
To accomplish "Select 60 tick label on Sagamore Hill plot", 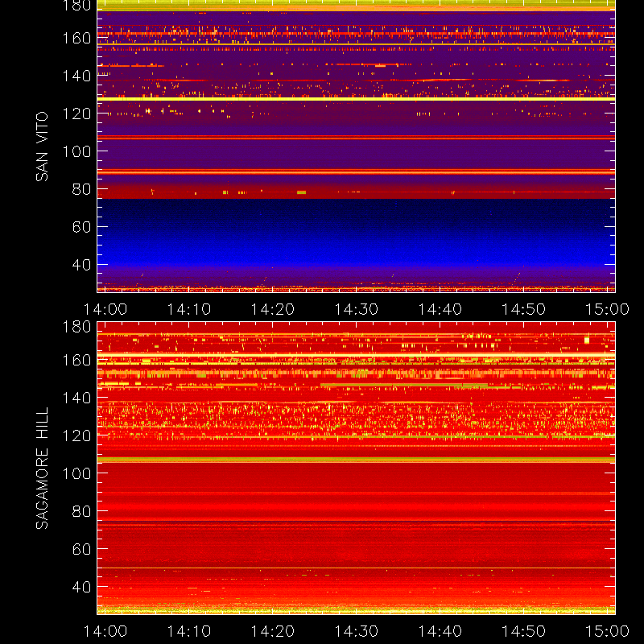I will pos(82,549).
